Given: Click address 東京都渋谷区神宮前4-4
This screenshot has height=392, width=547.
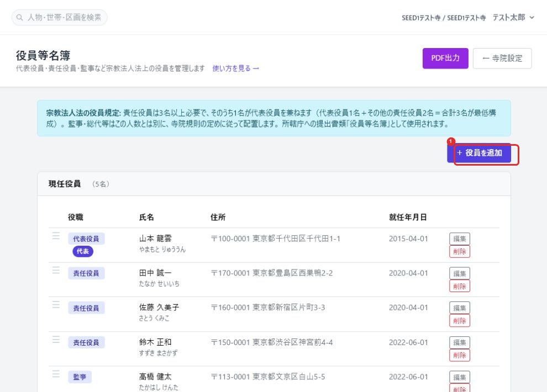Looking at the screenshot, I should (292, 342).
